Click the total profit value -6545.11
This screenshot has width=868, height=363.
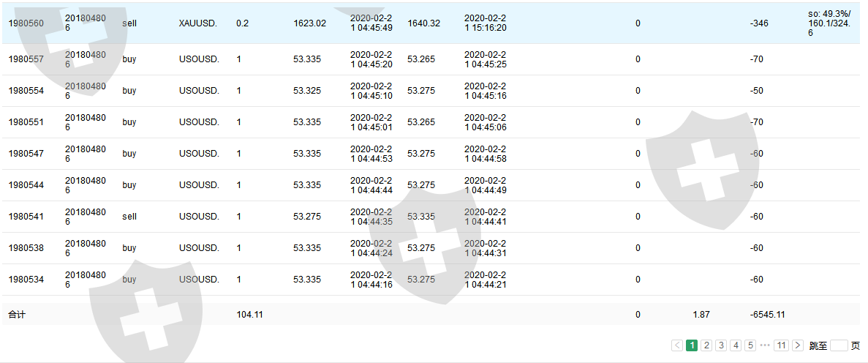[x=767, y=315]
